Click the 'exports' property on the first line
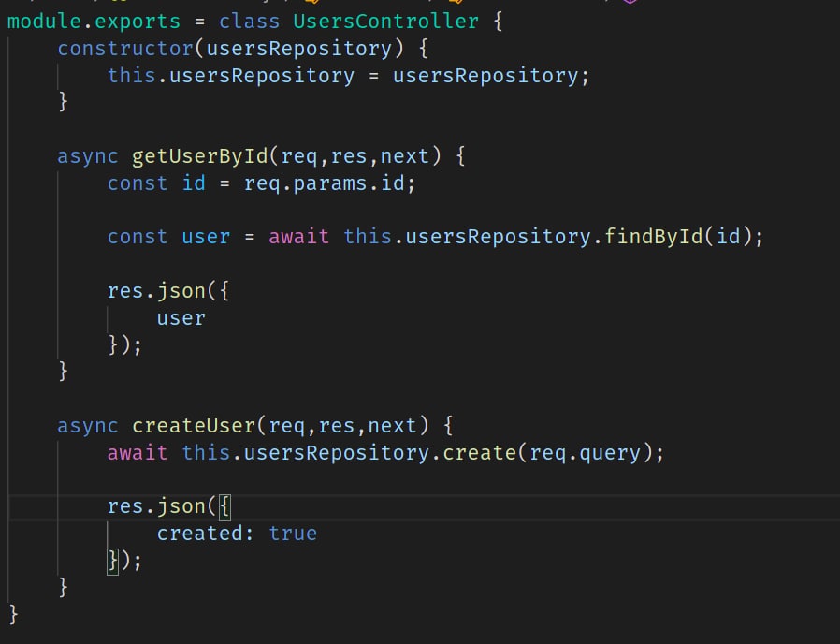 pyautogui.click(x=138, y=22)
